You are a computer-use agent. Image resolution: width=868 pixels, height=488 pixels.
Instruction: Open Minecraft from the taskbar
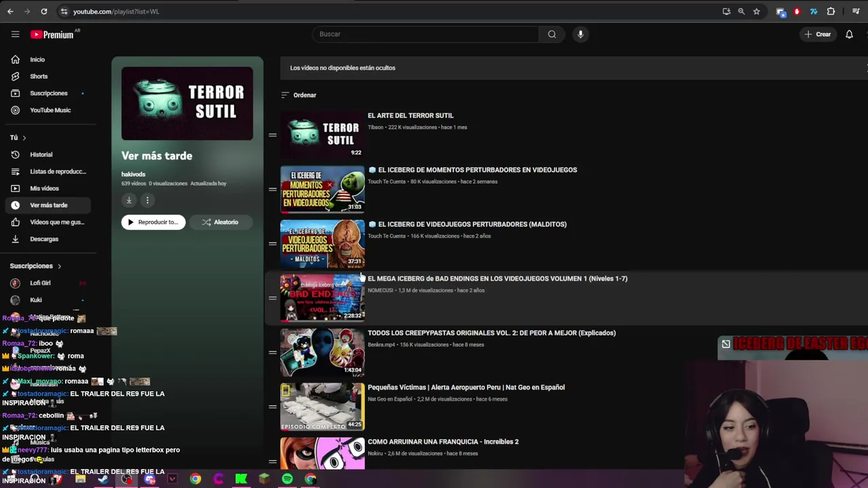(x=264, y=479)
